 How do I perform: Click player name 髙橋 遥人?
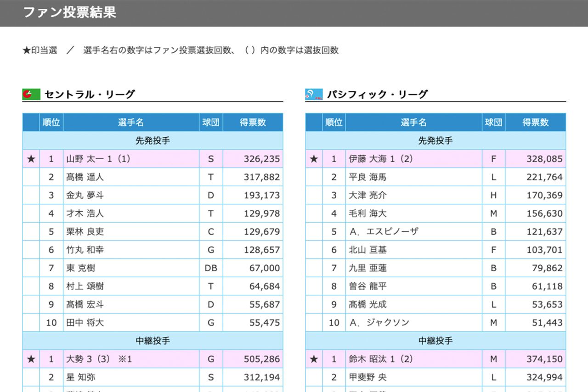tap(85, 177)
